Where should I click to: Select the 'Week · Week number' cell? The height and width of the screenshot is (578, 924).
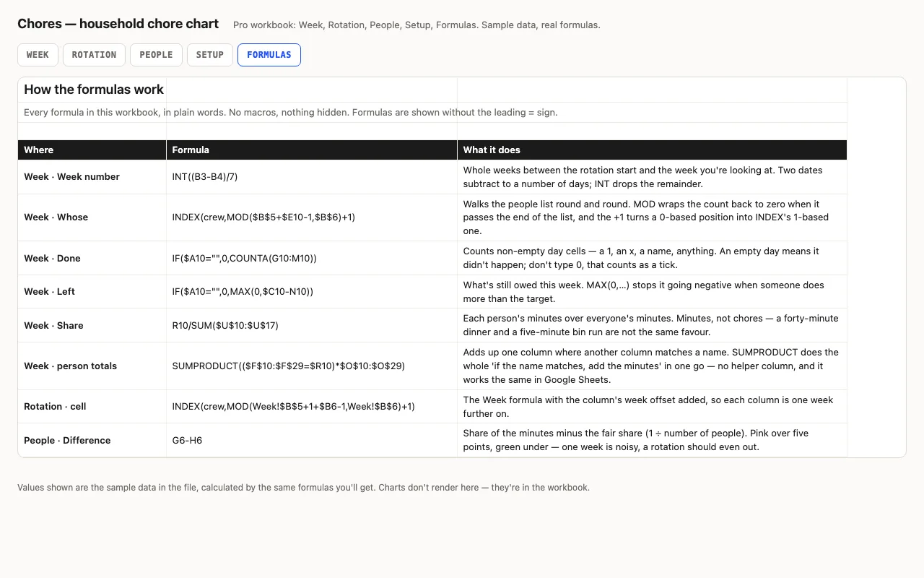point(92,177)
